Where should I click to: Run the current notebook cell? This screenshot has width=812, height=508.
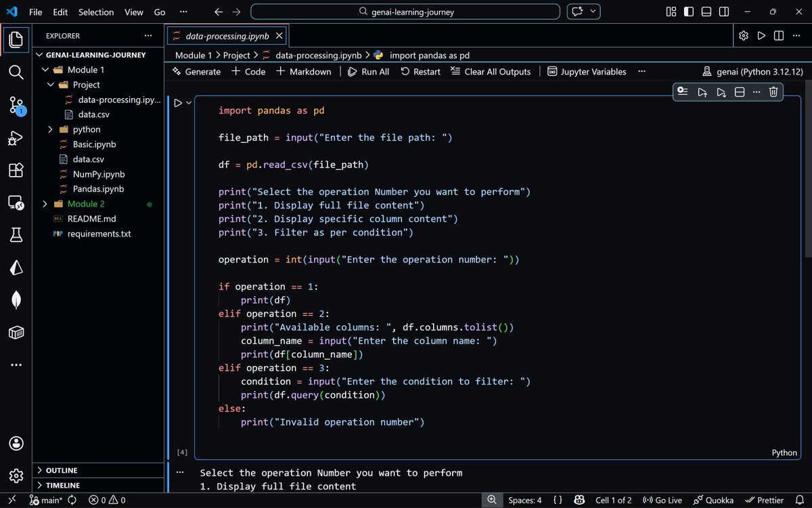pyautogui.click(x=178, y=103)
